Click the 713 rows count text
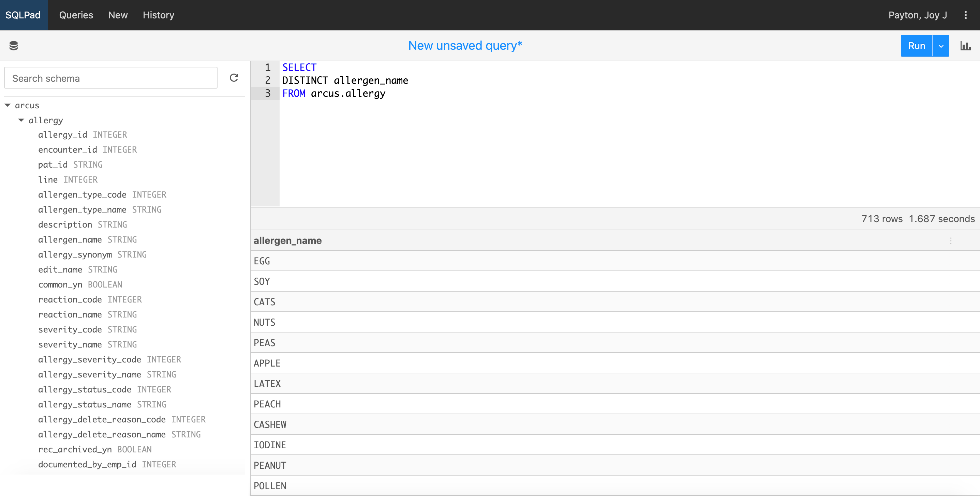The image size is (980, 496). [x=882, y=219]
